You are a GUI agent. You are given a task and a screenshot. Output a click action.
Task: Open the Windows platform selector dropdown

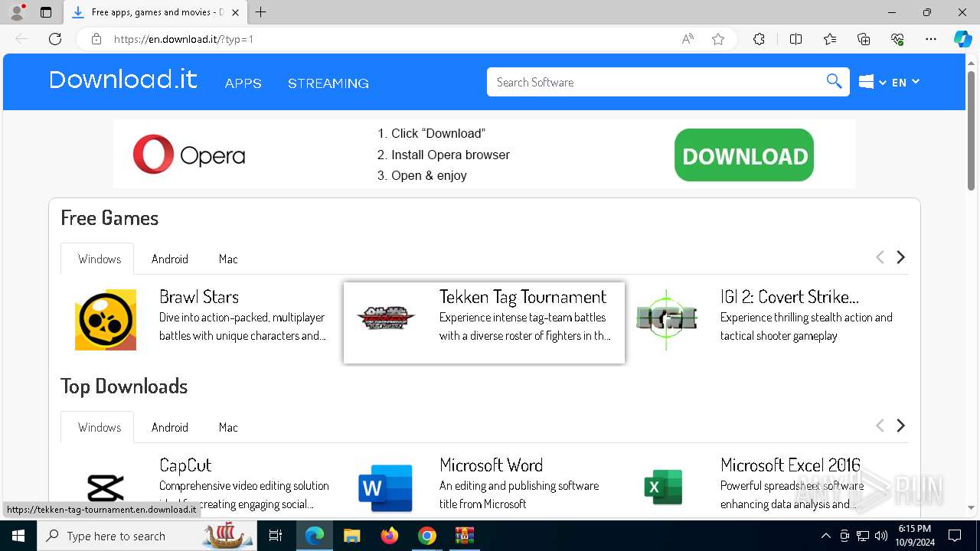pyautogui.click(x=872, y=82)
